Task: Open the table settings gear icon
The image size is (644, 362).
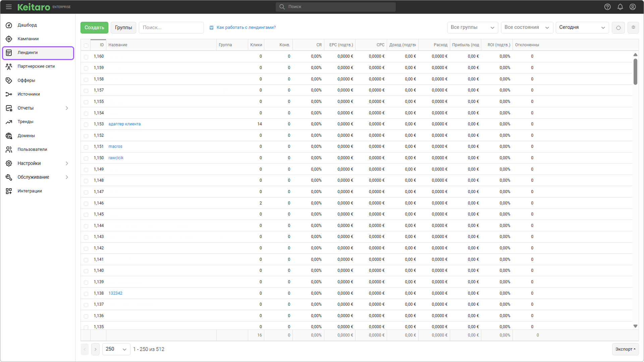Action: [633, 27]
